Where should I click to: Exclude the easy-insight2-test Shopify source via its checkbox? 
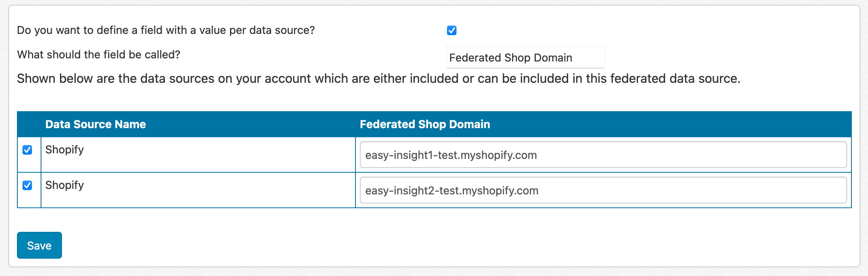pos(27,185)
